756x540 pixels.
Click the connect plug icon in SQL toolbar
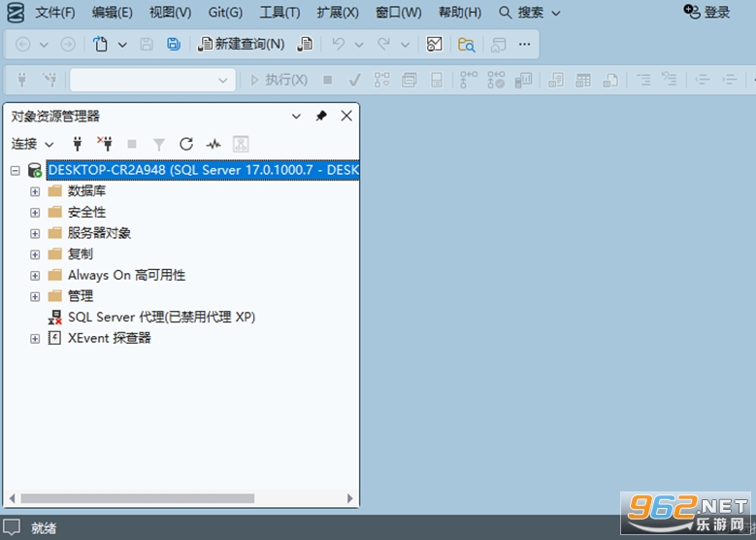[21, 80]
